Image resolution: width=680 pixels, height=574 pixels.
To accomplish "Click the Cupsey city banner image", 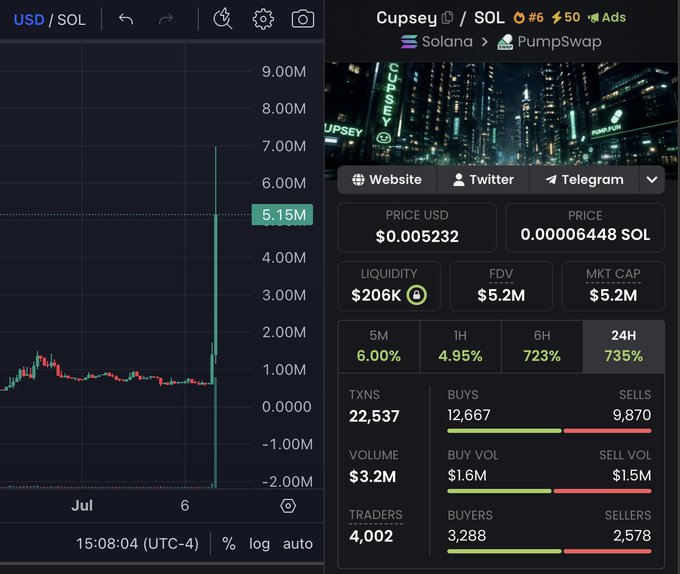I will [x=501, y=114].
